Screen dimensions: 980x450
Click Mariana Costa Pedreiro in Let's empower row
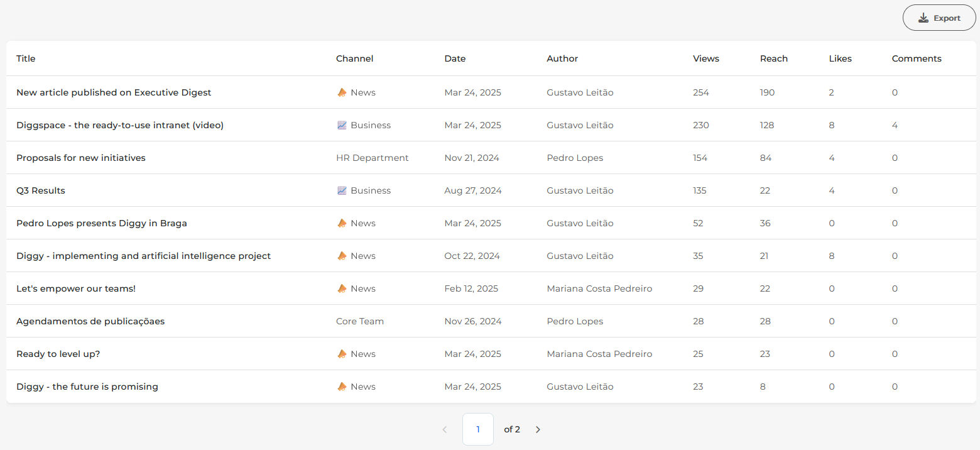coord(599,288)
